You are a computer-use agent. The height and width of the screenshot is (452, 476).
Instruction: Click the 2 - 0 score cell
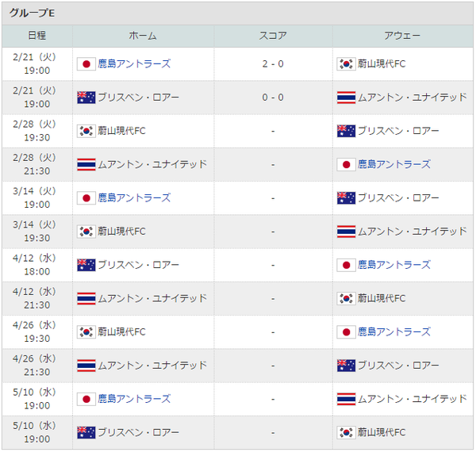coord(273,64)
